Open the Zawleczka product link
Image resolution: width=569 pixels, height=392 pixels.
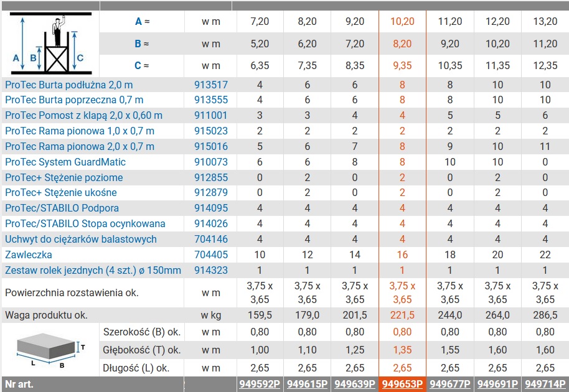[x=29, y=255]
